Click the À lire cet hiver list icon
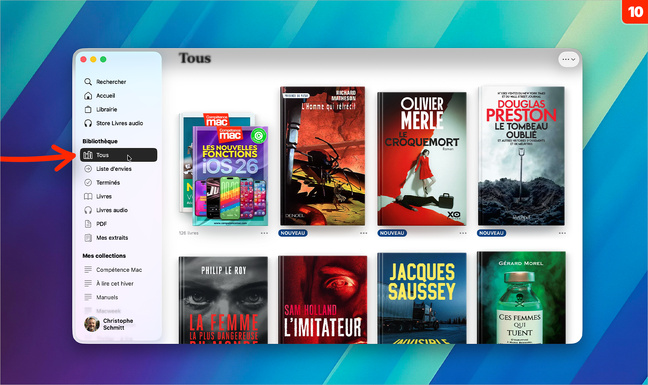The height and width of the screenshot is (385, 648). (x=88, y=283)
